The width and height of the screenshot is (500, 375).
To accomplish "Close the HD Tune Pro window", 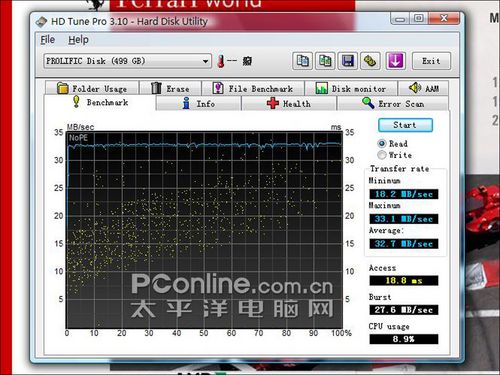I will (x=445, y=18).
